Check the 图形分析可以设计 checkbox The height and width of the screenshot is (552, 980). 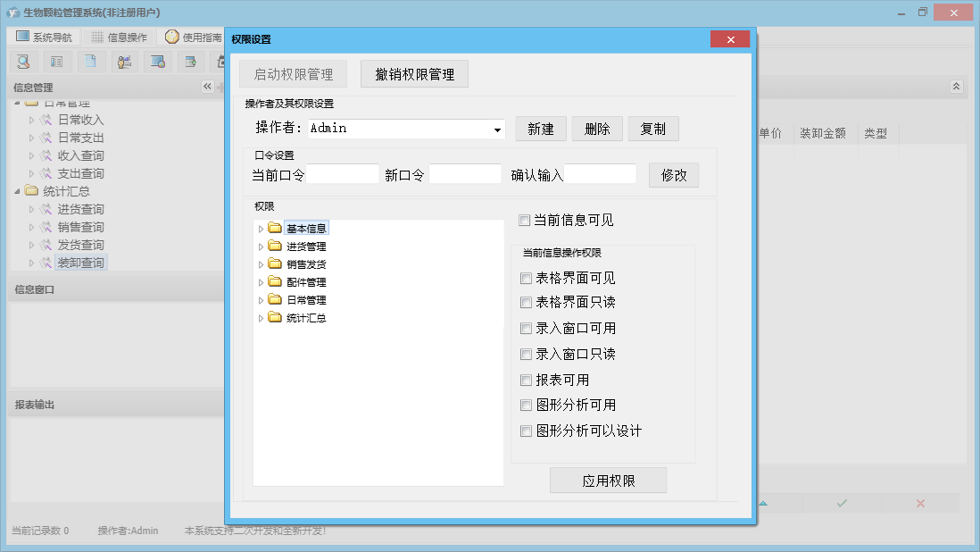[x=527, y=431]
